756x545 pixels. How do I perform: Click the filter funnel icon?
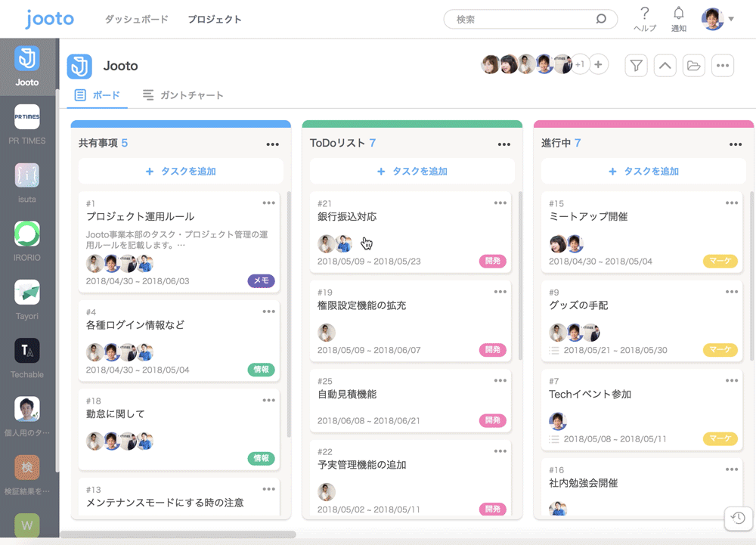click(x=637, y=66)
